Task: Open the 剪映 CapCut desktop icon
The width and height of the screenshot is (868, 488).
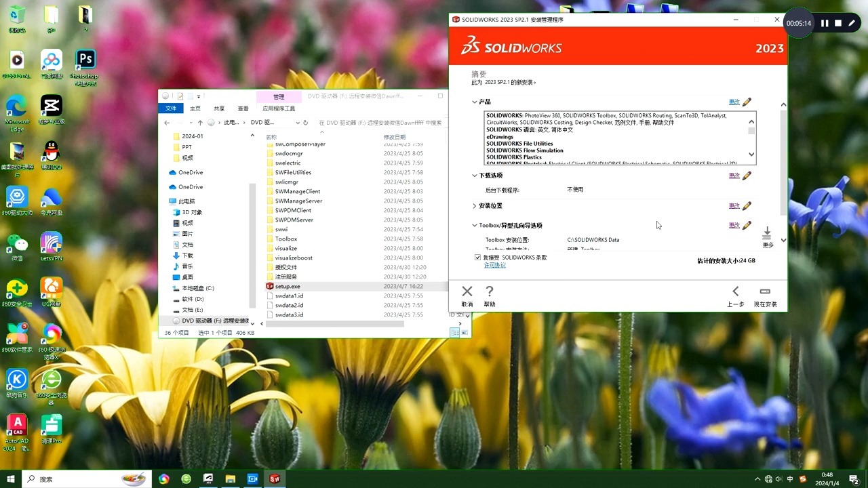Action: [x=51, y=110]
